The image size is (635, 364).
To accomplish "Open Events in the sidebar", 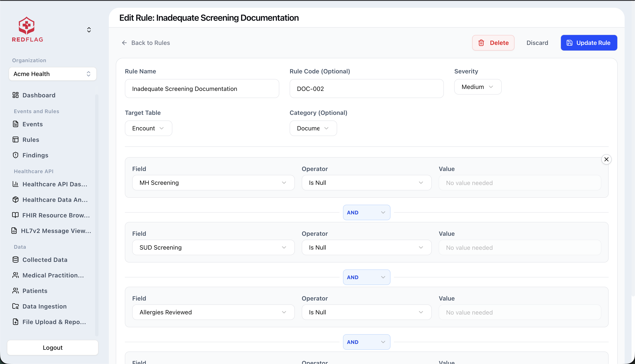I will point(33,124).
